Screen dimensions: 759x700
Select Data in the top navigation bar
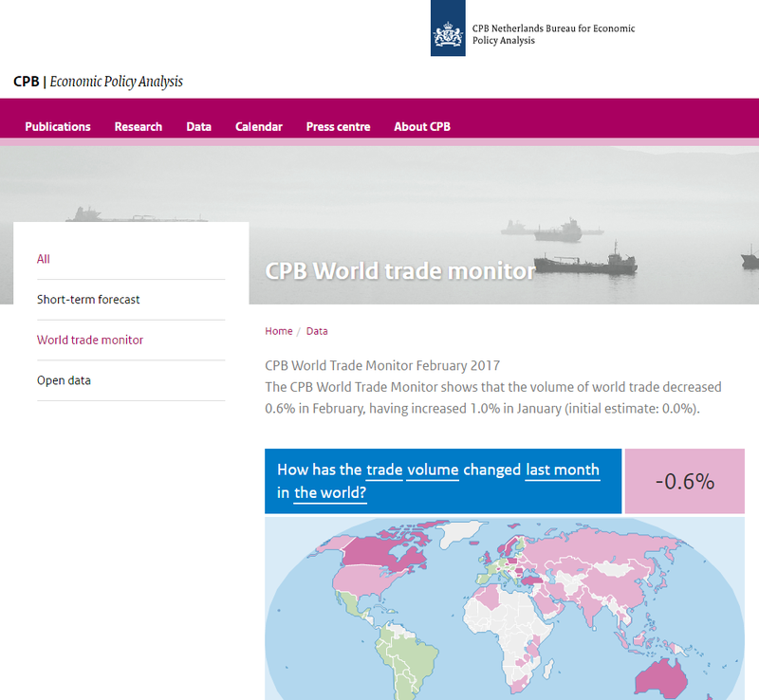coord(198,127)
